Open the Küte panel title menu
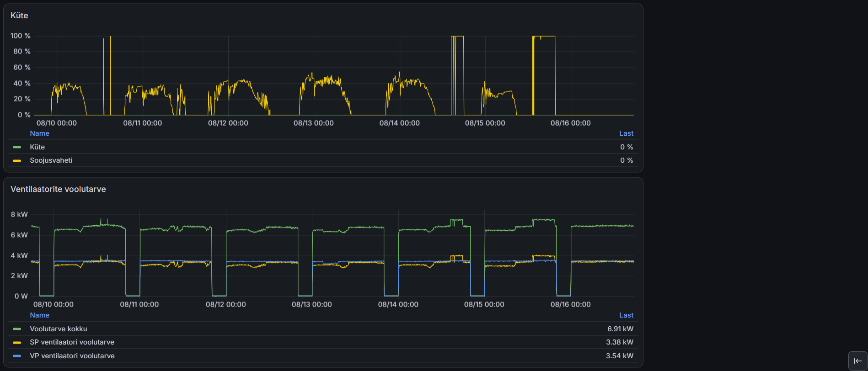The height and width of the screenshot is (371, 868). coord(19,16)
